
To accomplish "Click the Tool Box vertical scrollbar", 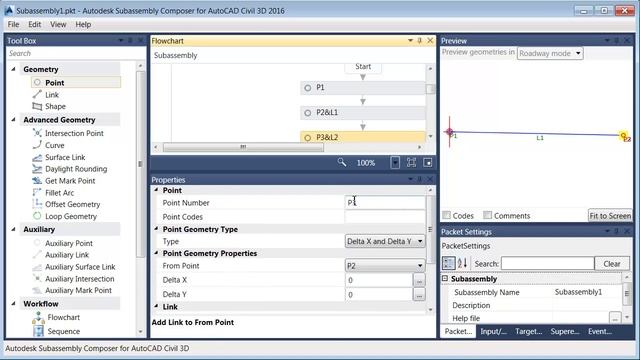I will [140, 163].
